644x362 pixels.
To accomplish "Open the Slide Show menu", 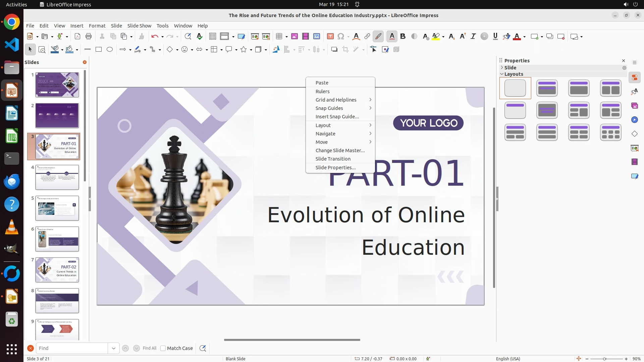I will click(x=139, y=26).
